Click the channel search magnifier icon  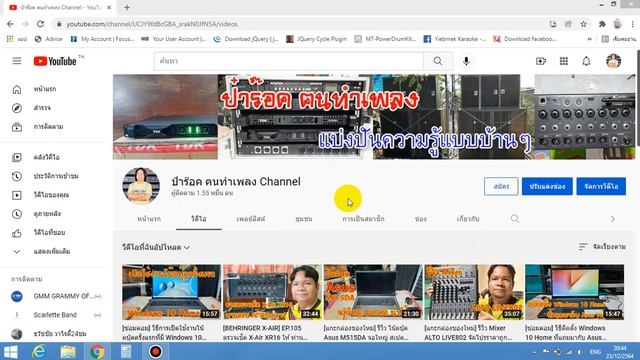[515, 219]
